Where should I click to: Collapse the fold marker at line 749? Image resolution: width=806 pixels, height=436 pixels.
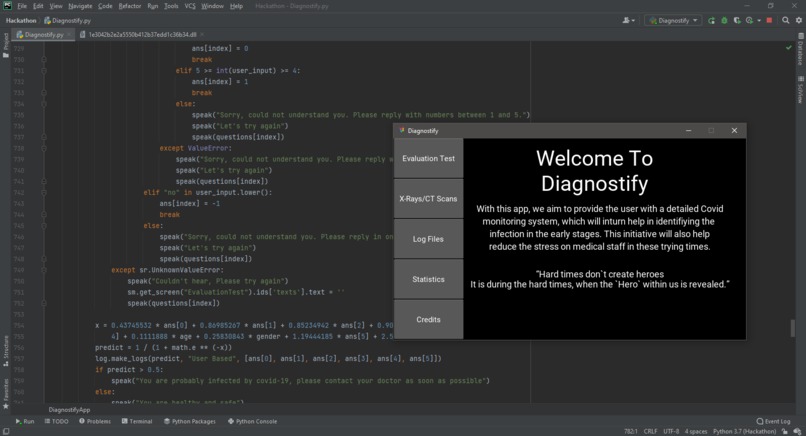(44, 270)
